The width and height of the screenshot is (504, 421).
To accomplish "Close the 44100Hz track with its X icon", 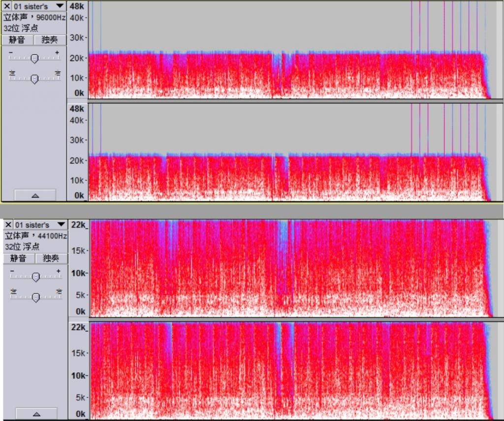I will (7, 225).
